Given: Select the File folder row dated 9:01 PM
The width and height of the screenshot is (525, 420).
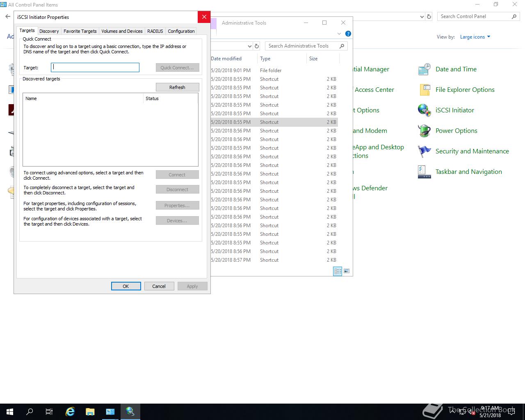Looking at the screenshot, I should coord(274,71).
